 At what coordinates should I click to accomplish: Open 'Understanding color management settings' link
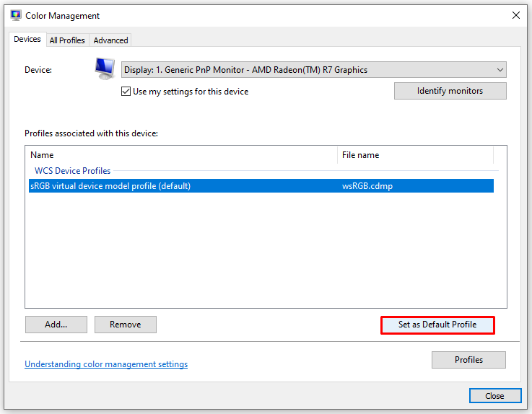[106, 364]
